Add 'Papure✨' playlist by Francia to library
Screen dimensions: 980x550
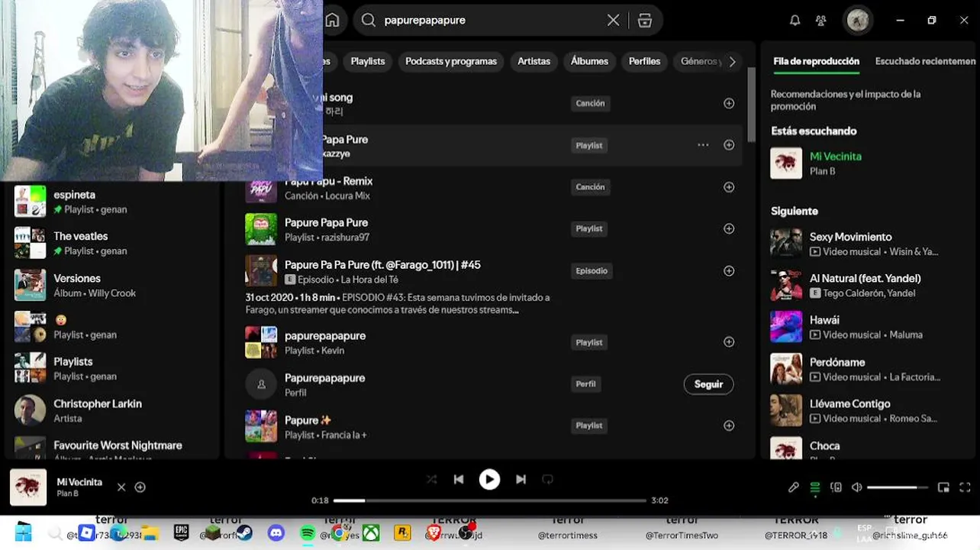click(x=729, y=425)
